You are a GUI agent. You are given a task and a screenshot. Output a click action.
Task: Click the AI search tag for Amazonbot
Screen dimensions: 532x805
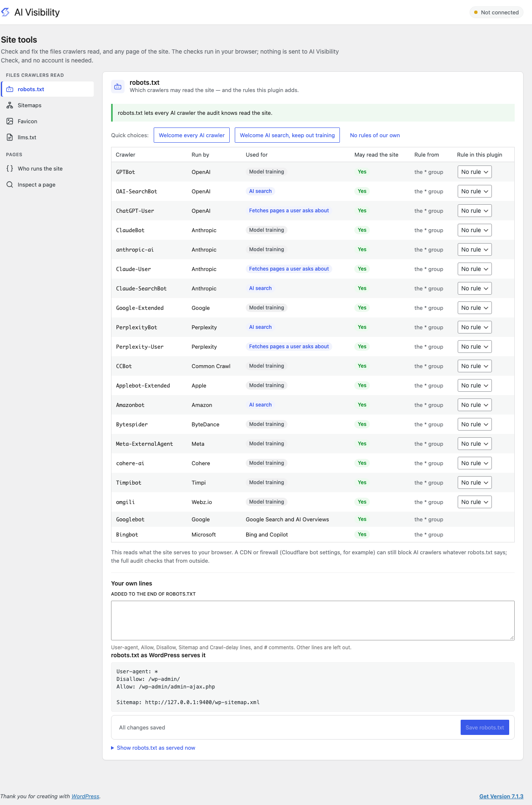[x=260, y=405]
